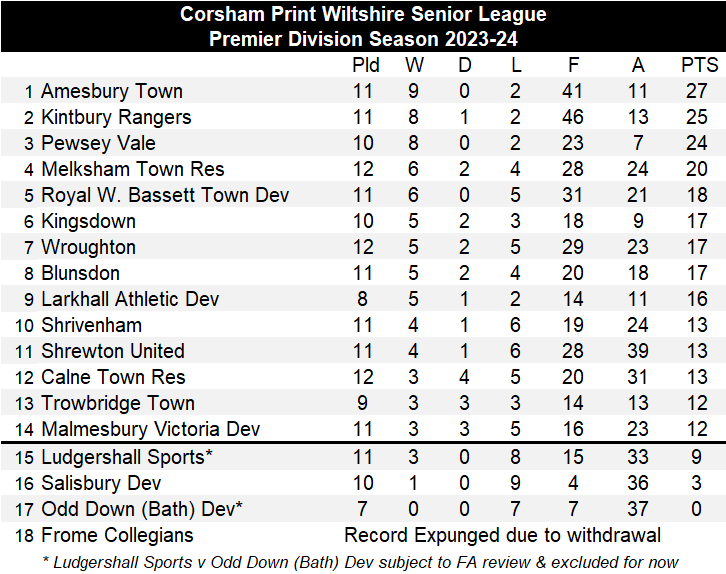
Task: Click the Pld column header
Action: (x=366, y=65)
